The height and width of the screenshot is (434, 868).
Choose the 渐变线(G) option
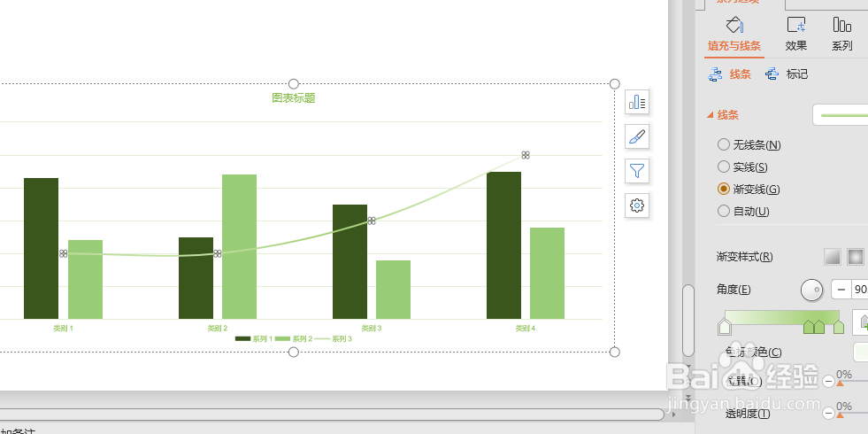pos(749,189)
